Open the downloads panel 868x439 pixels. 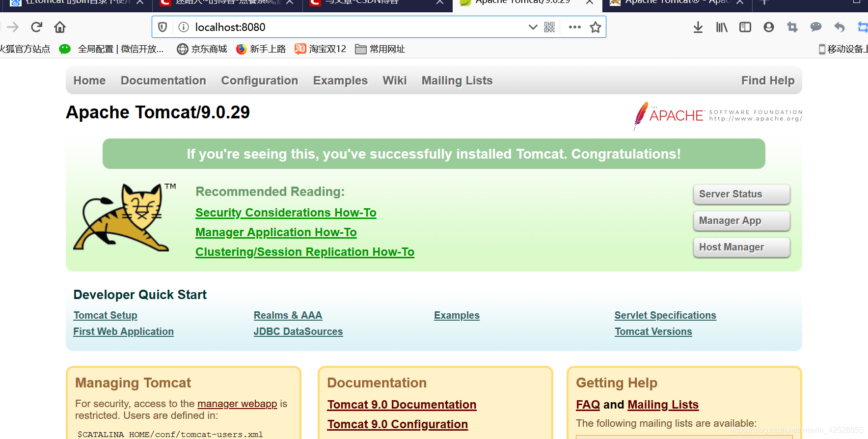(698, 27)
